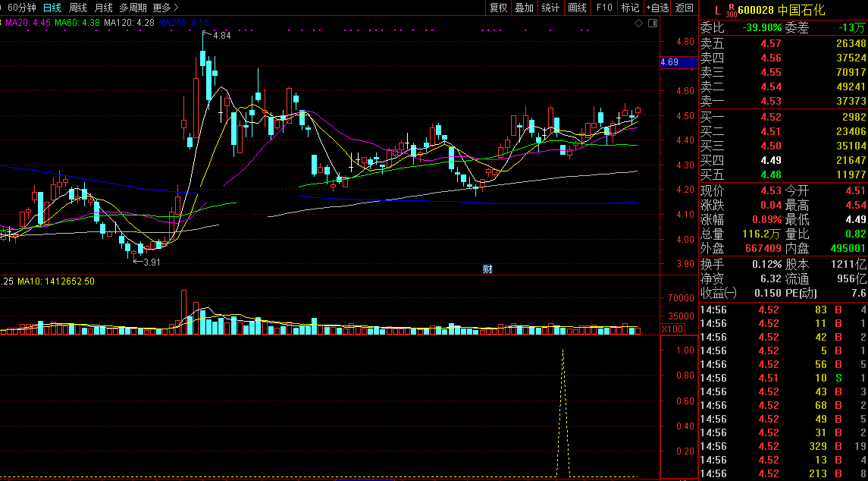The width and height of the screenshot is (868, 481).
Task: Select the 买三 price 4.50
Action: click(x=770, y=146)
